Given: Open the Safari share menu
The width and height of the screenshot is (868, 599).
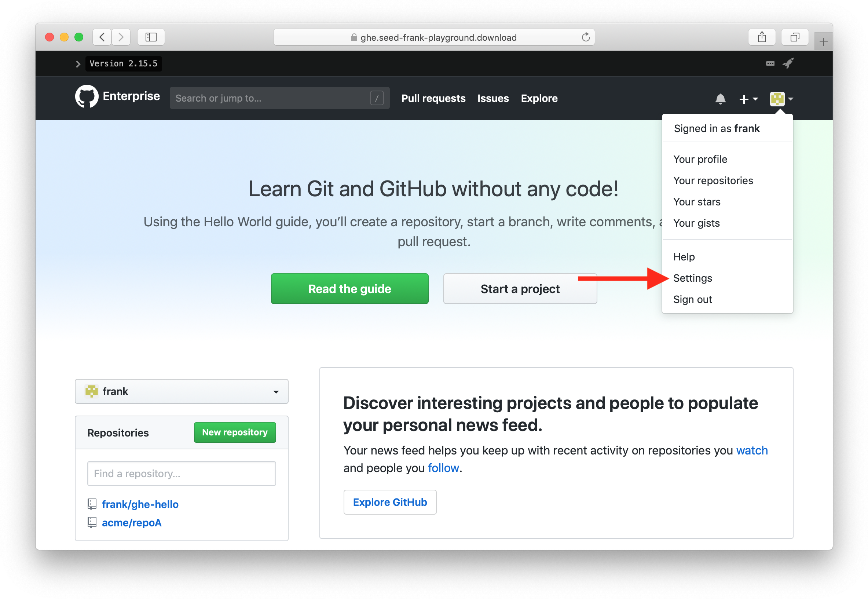Looking at the screenshot, I should point(761,37).
